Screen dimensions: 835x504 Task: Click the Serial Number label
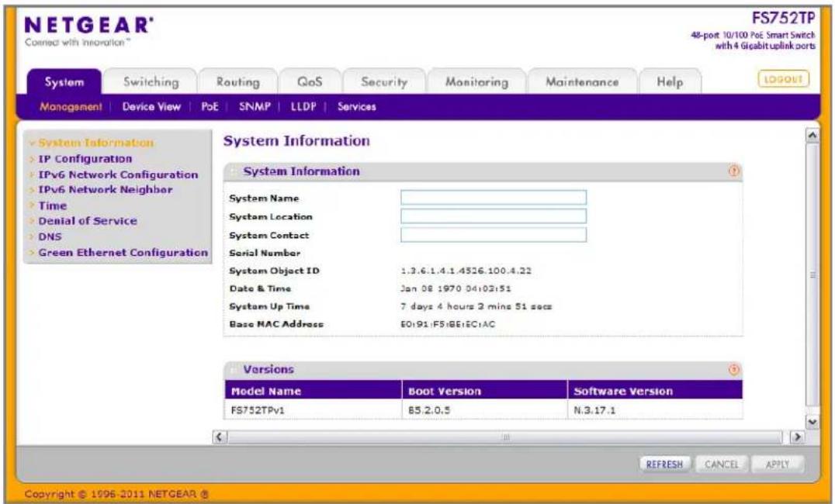(265, 254)
